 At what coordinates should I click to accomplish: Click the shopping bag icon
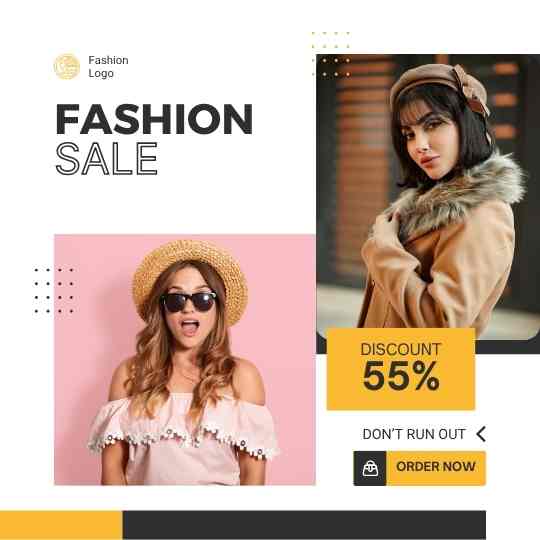[x=370, y=468]
